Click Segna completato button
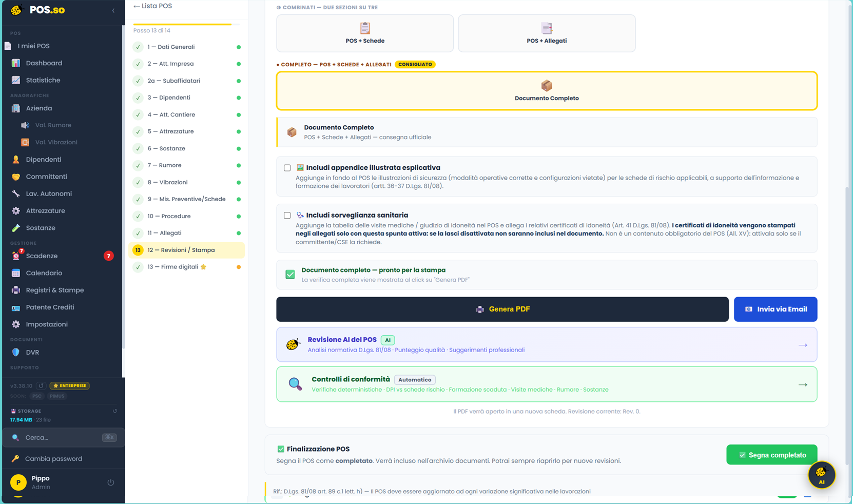Image resolution: width=853 pixels, height=504 pixels. (x=772, y=455)
